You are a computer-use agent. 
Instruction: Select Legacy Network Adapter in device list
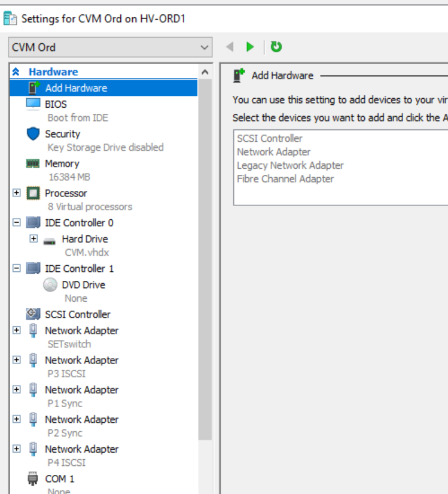pos(290,165)
